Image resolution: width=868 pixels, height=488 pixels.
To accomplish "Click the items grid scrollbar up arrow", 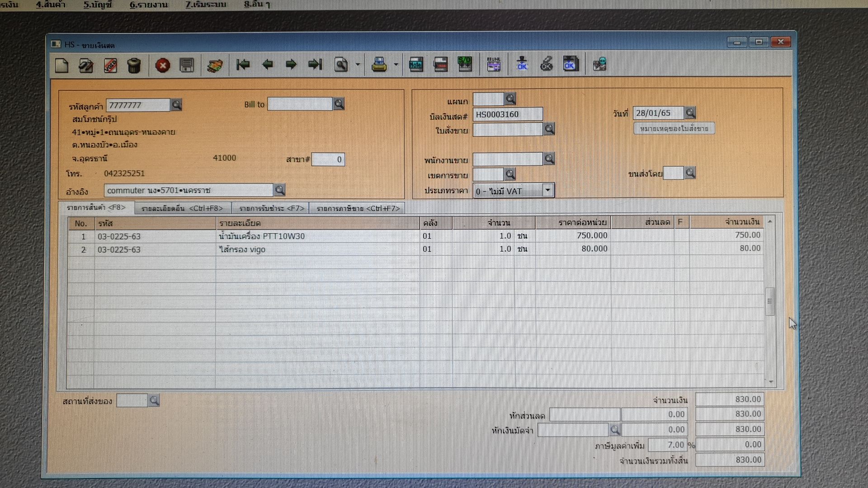I will pos(770,221).
